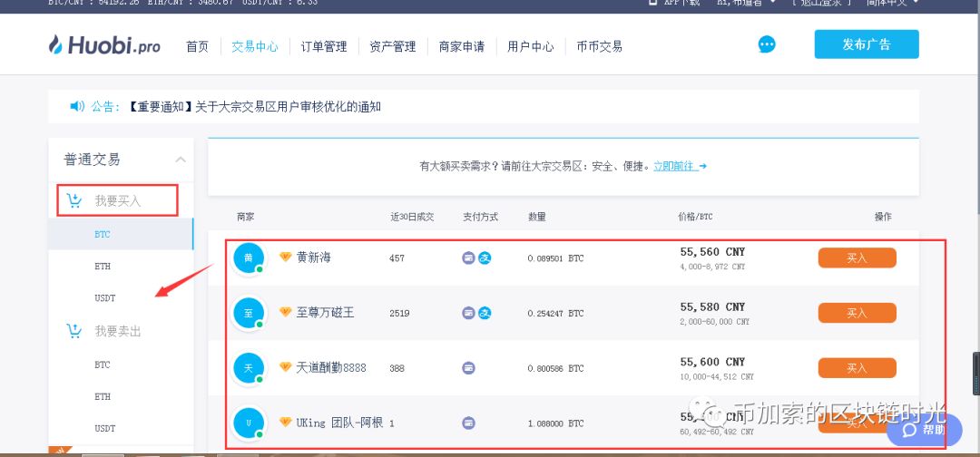Click bank card payment icon in UKing row
Viewport: 980px width, 457px height.
coord(469,423)
